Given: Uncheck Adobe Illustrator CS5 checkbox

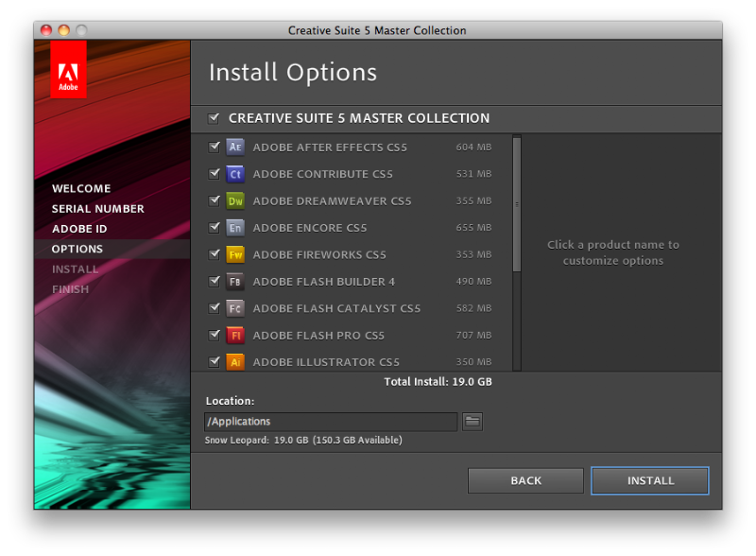Looking at the screenshot, I should tap(215, 361).
